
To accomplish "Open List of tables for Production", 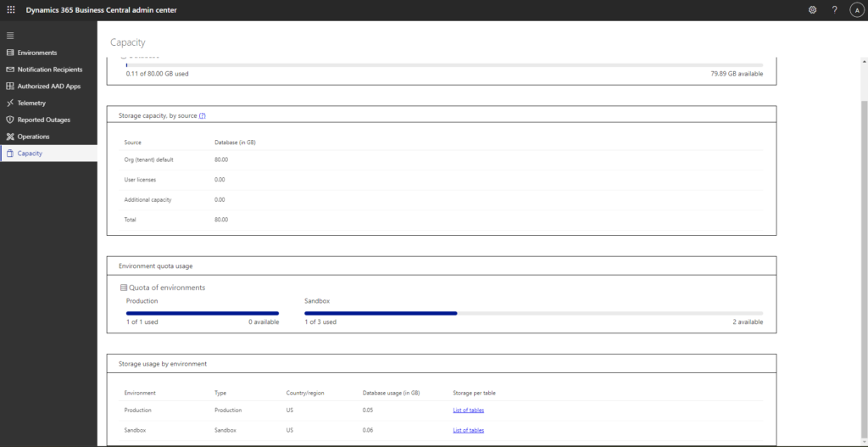I will [x=468, y=410].
